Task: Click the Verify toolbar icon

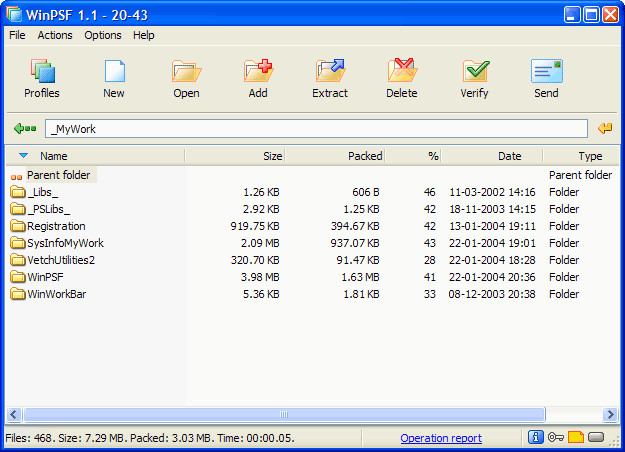Action: click(x=475, y=71)
